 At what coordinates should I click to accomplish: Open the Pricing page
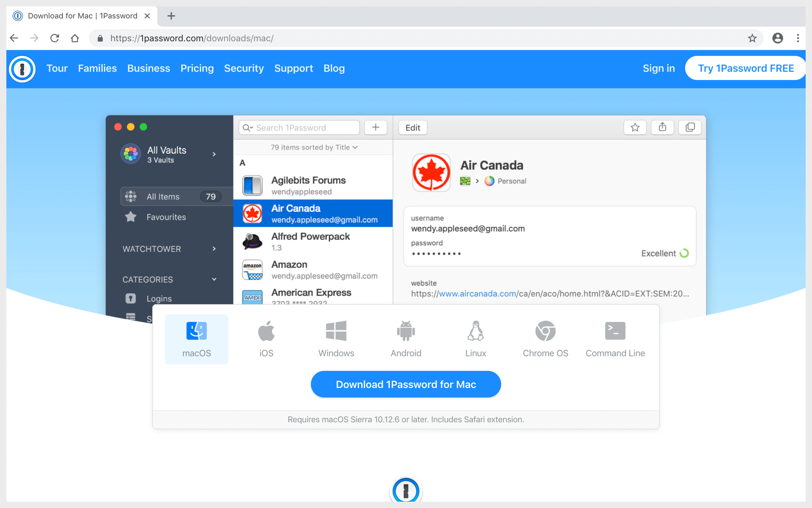197,69
